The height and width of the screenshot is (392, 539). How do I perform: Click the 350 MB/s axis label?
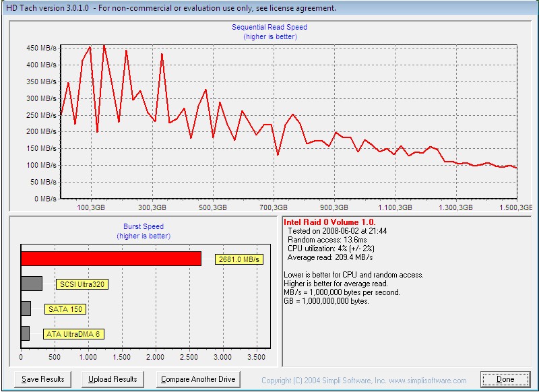pos(41,81)
